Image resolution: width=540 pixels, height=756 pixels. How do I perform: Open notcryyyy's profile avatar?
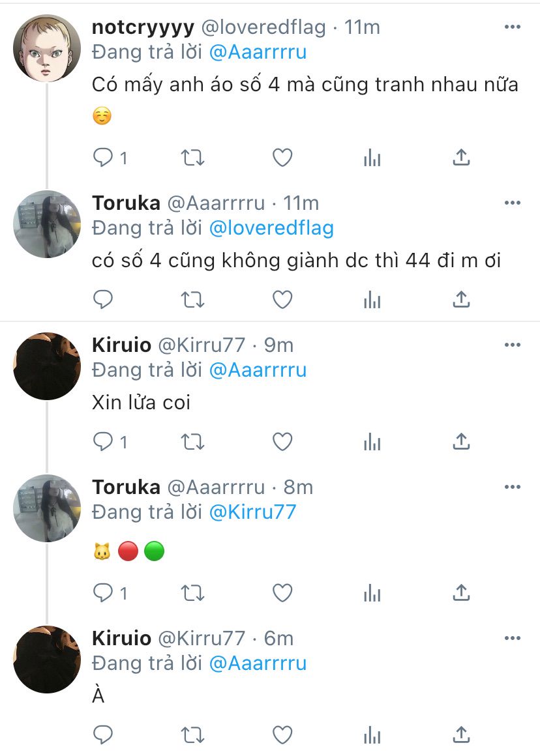pos(47,48)
